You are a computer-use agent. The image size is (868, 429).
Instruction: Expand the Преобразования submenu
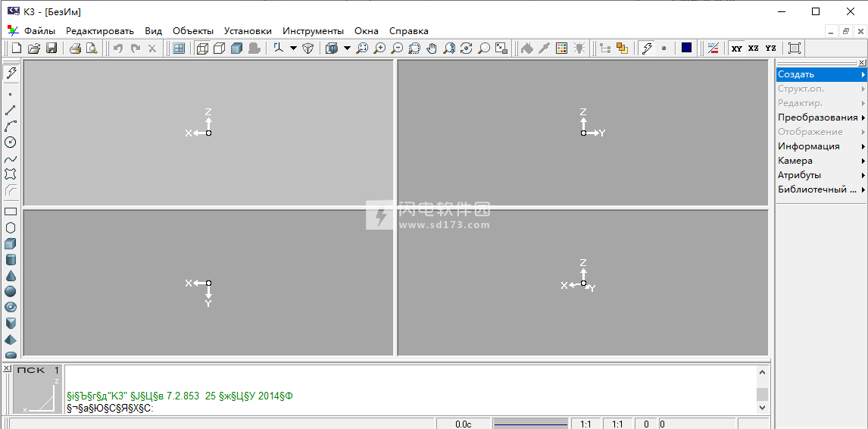click(x=820, y=117)
